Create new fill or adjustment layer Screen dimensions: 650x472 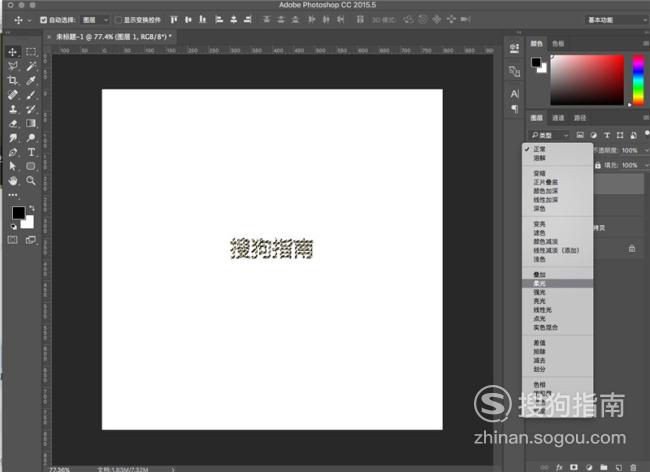(x=589, y=467)
